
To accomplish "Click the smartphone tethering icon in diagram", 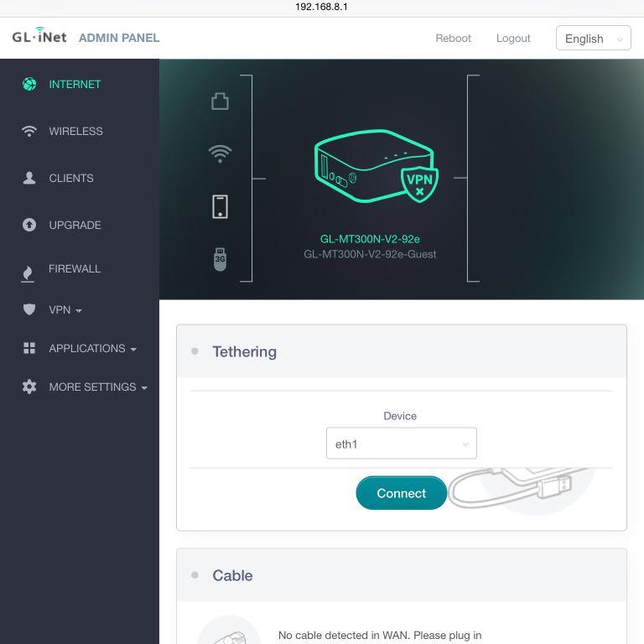I will [x=220, y=206].
